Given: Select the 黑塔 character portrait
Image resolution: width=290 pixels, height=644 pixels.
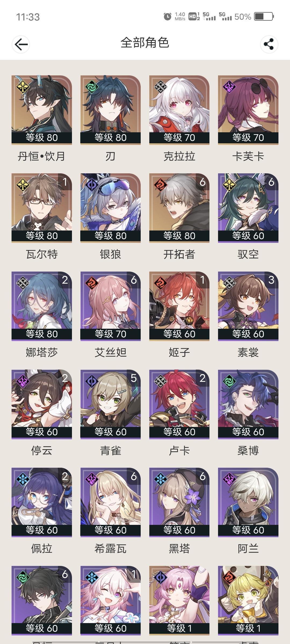Looking at the screenshot, I should tap(179, 502).
